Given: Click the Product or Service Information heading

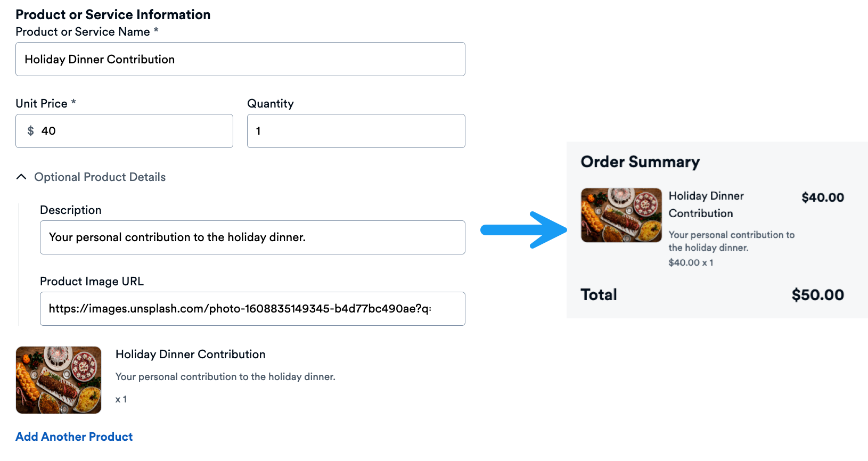Looking at the screenshot, I should (113, 14).
